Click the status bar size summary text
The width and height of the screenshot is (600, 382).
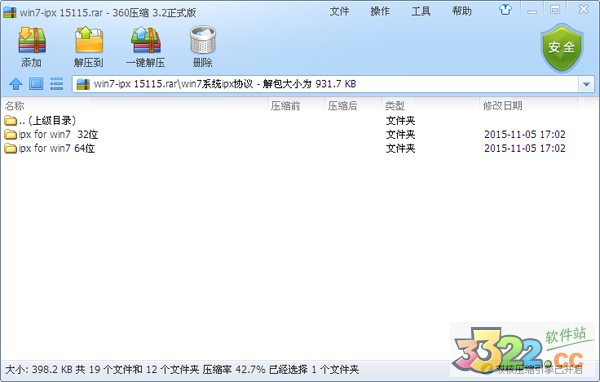pos(182,370)
